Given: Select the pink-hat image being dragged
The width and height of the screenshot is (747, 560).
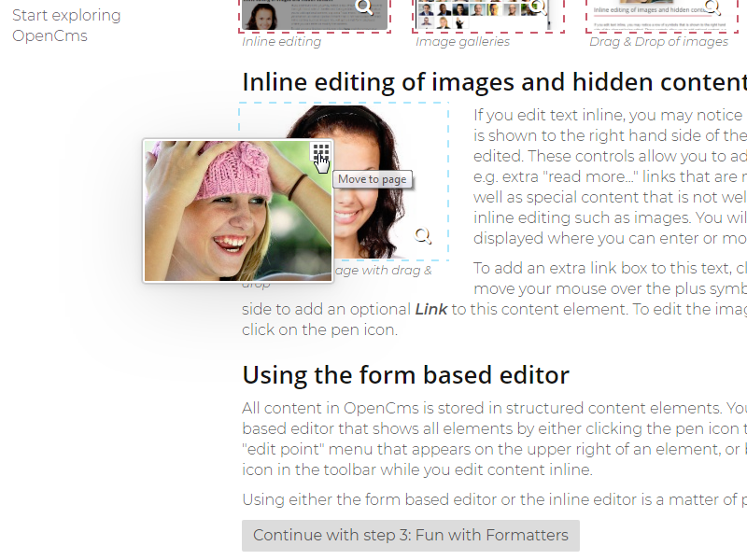Looking at the screenshot, I should click(238, 210).
